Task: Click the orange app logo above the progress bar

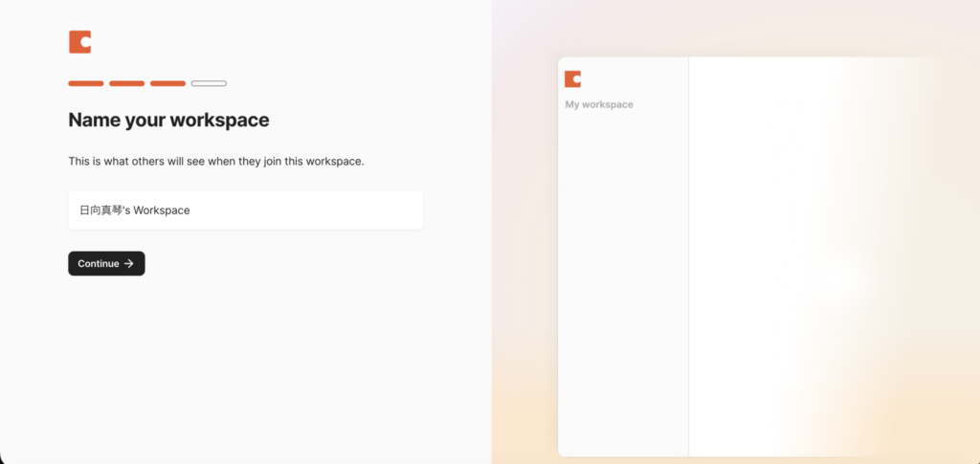Action: click(x=79, y=42)
